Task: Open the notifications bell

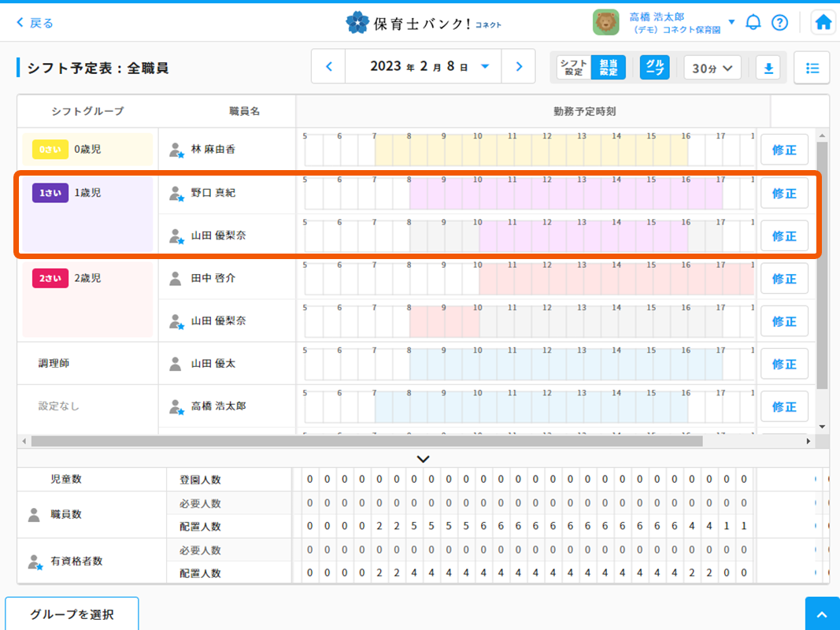Action: click(x=753, y=22)
